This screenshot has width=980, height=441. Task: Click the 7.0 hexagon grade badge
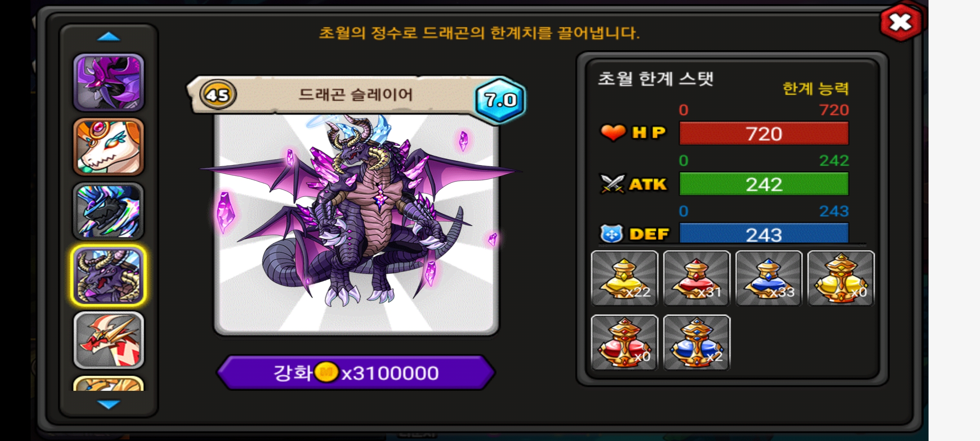pos(500,100)
